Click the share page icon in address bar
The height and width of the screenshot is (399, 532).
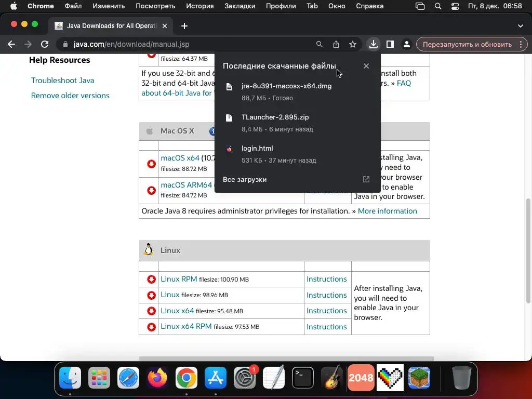coord(336,44)
